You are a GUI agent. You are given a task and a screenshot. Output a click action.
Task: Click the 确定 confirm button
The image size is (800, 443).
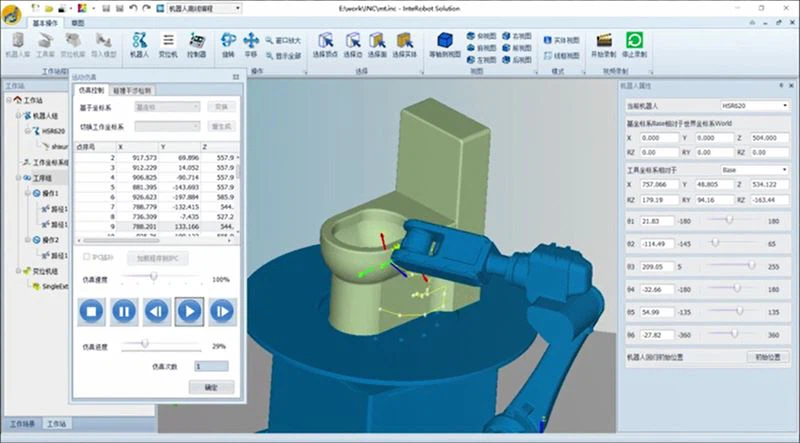coord(211,387)
